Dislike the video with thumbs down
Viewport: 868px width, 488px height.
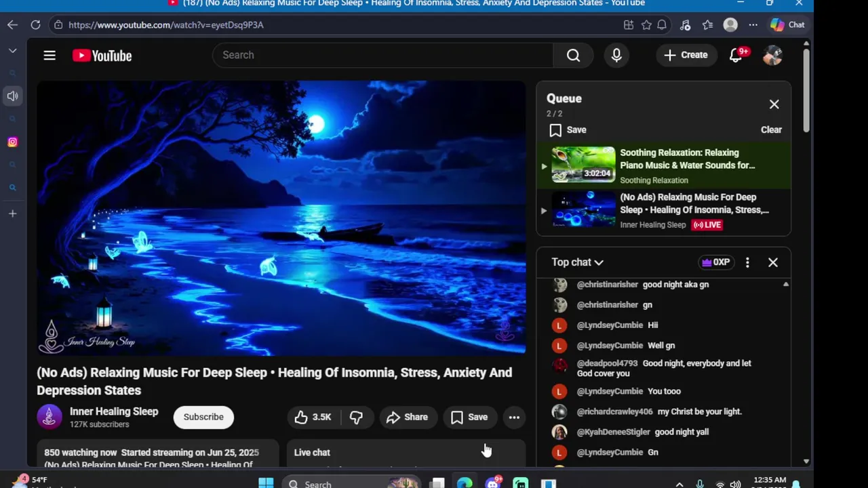[357, 417]
